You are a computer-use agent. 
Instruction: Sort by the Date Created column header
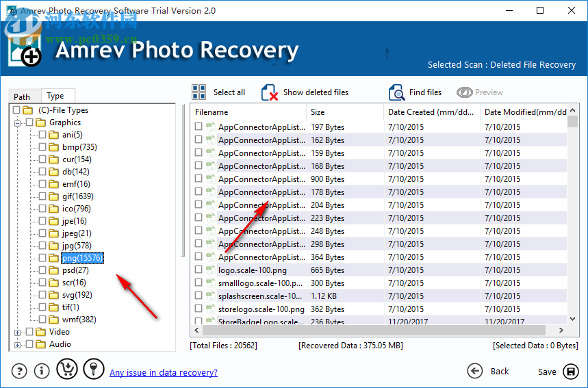[432, 112]
